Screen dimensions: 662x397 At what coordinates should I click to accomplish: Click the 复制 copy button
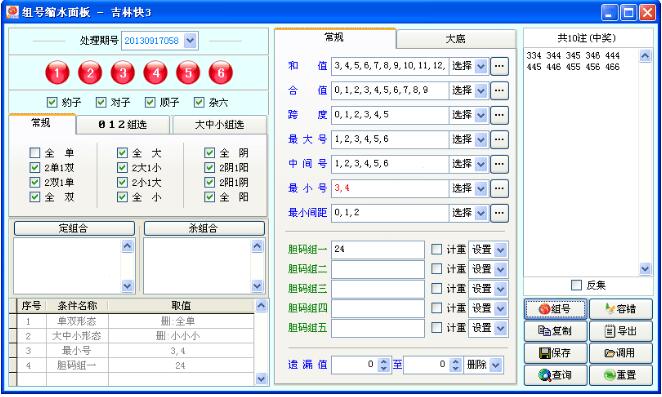tap(556, 331)
